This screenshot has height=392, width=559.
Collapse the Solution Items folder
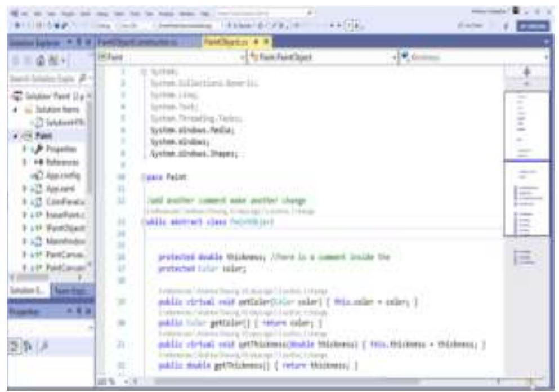(x=15, y=109)
